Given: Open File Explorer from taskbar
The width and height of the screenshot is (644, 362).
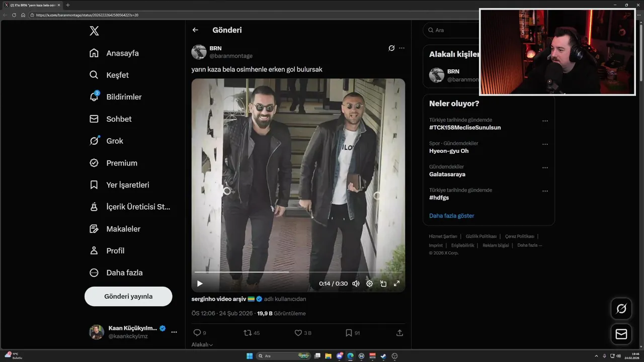Looking at the screenshot, I should coord(328,356).
